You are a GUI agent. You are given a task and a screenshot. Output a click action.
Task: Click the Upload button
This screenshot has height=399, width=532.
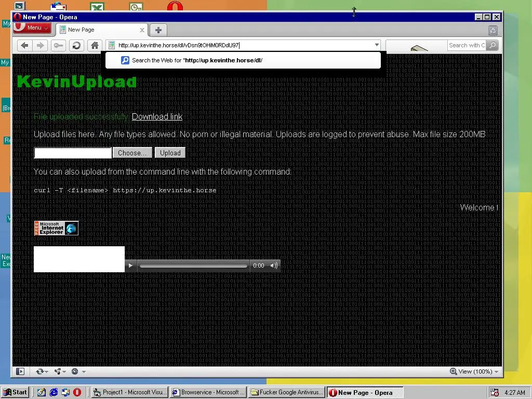[170, 153]
